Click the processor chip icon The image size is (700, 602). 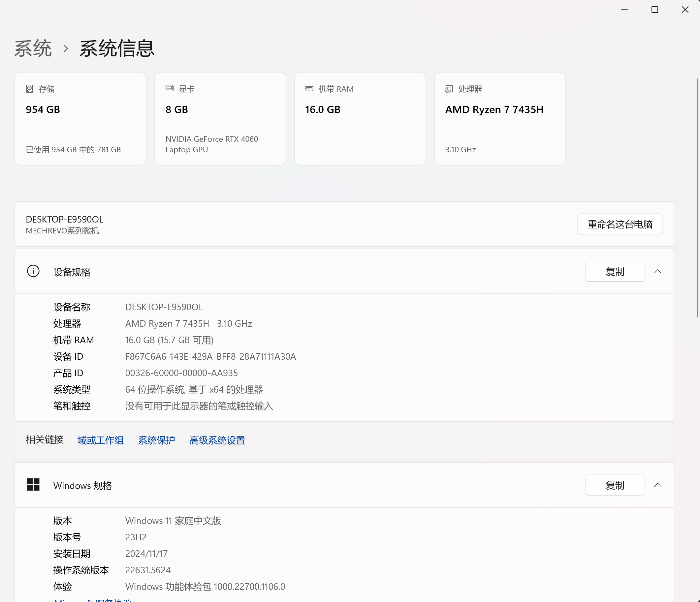point(449,89)
